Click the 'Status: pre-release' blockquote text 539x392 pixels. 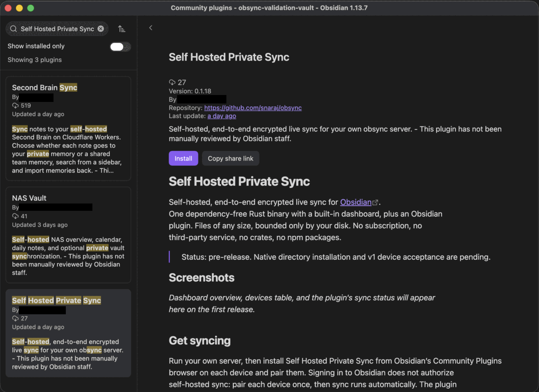coord(336,257)
